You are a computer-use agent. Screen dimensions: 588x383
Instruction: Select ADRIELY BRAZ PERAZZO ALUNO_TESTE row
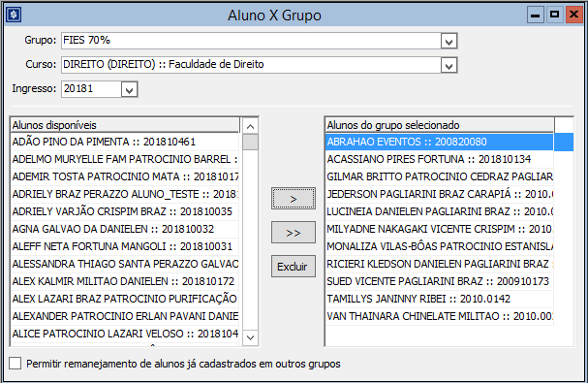click(125, 194)
